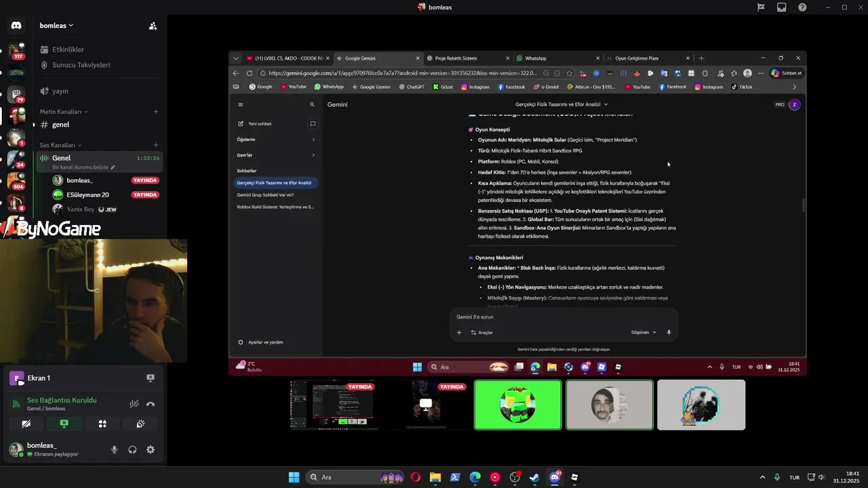Click the taskbar Ara search box
This screenshot has height=488, width=868.
[356, 477]
